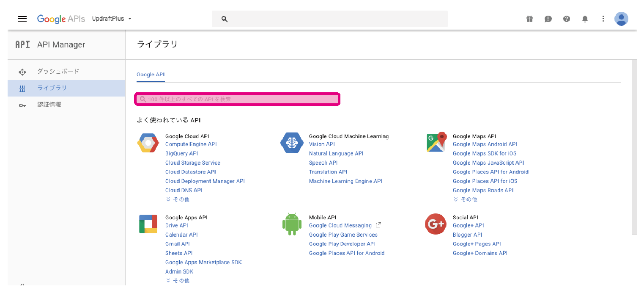This screenshot has height=293, width=644.
Task: Click the Android robot Mobile API icon
Action: [292, 224]
